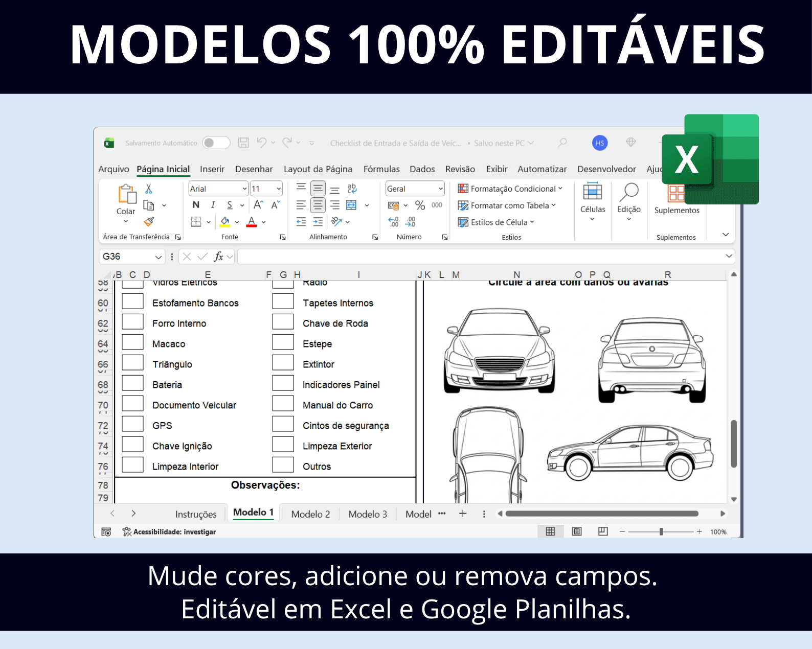Click the percent style icon
The height and width of the screenshot is (649, 812).
pos(420,205)
